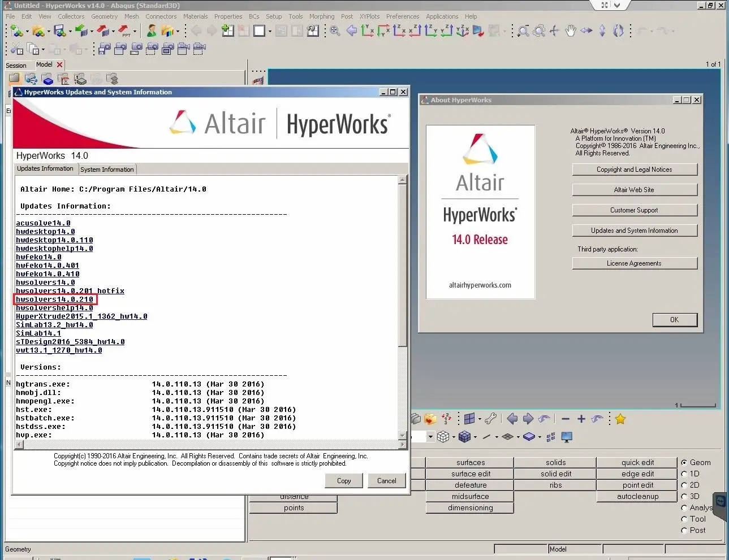This screenshot has height=560, width=729.
Task: Click Copy in the Updates dialog
Action: click(344, 481)
